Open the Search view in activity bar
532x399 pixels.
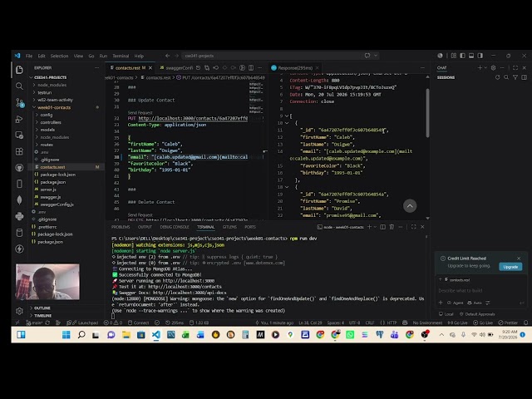pos(19,86)
